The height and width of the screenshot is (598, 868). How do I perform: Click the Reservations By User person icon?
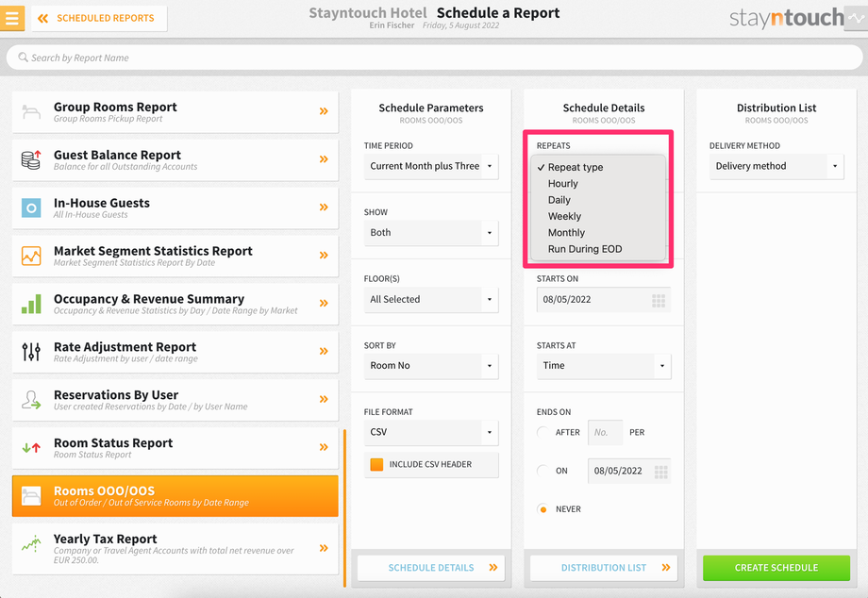pyautogui.click(x=31, y=399)
